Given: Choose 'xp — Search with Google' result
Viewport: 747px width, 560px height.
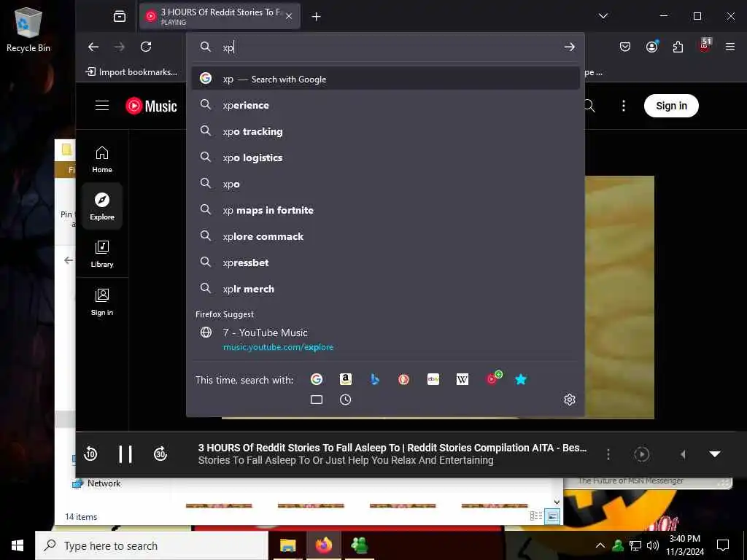Looking at the screenshot, I should 385,79.
